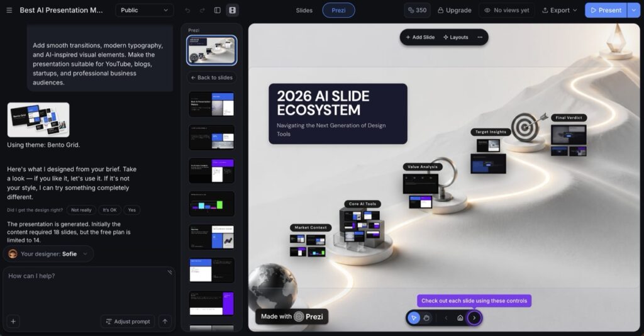Select the pointer cursor tool

click(x=414, y=318)
